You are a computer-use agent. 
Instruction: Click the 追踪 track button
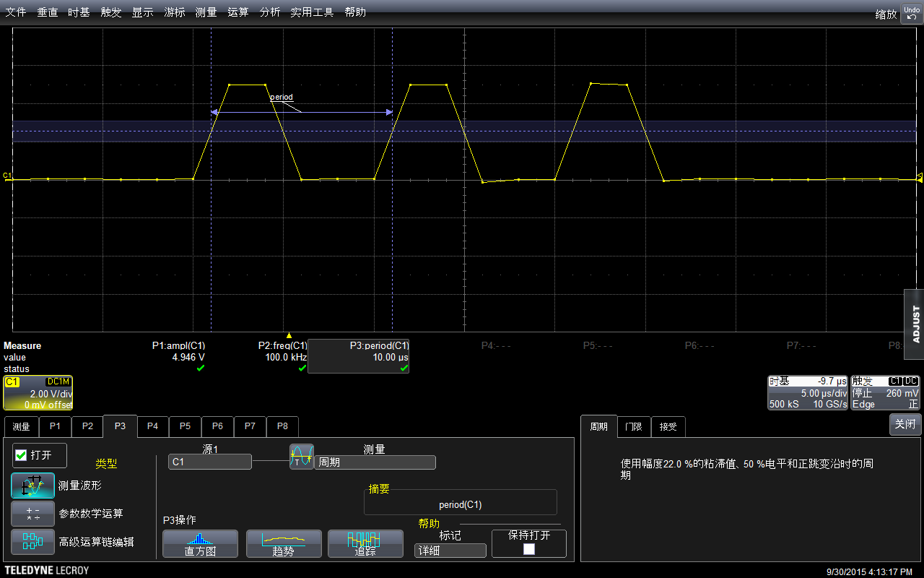coord(365,544)
